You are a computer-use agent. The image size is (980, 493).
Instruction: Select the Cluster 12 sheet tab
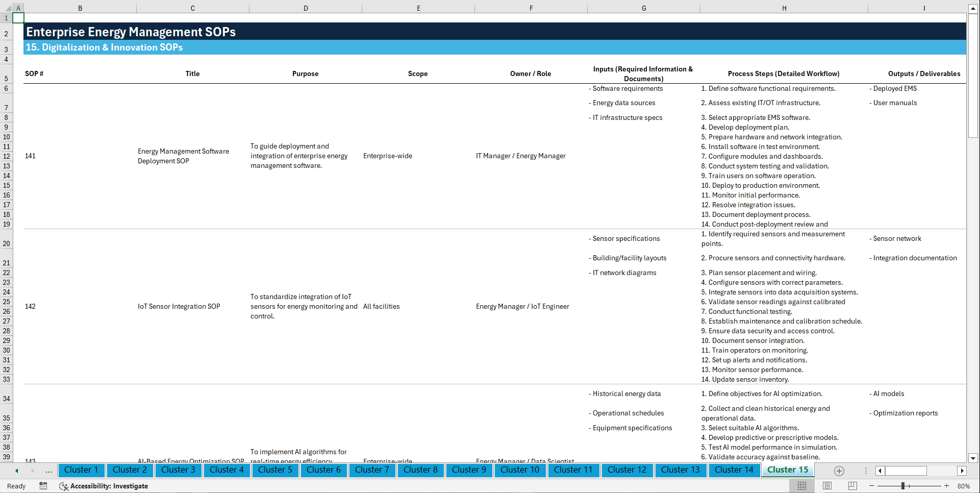click(627, 470)
